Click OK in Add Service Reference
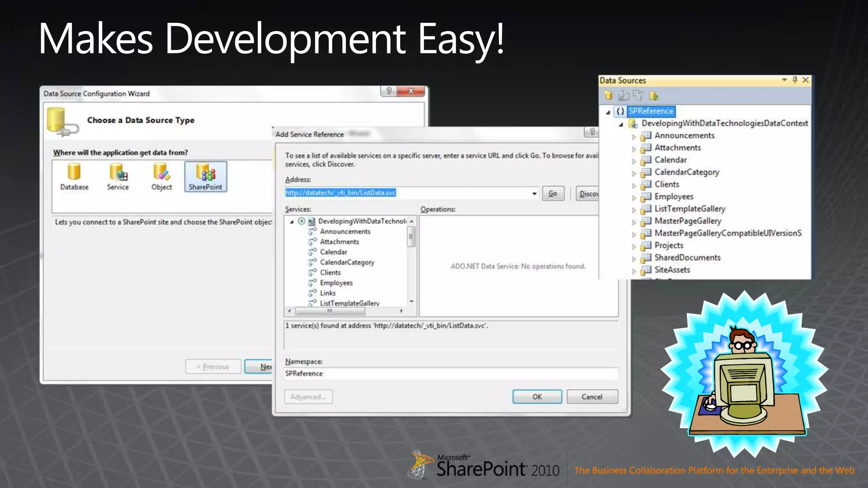The height and width of the screenshot is (488, 868). 537,397
